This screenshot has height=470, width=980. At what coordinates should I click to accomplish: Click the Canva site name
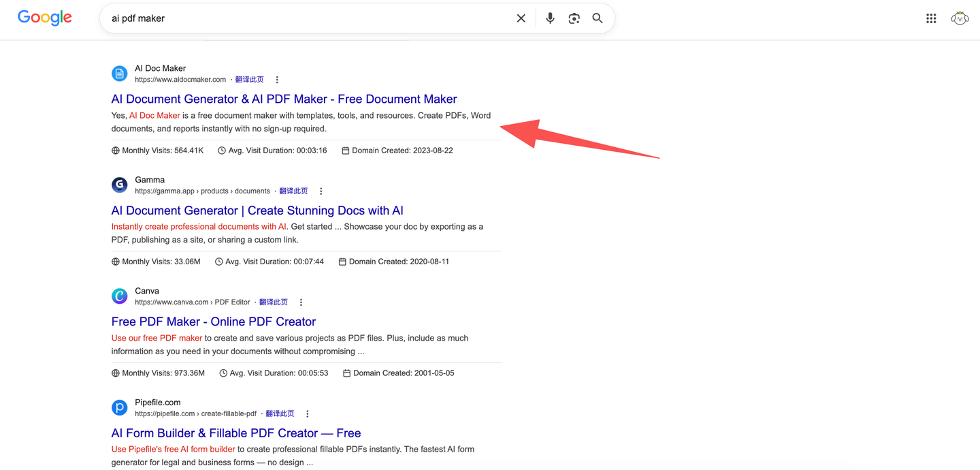(147, 291)
